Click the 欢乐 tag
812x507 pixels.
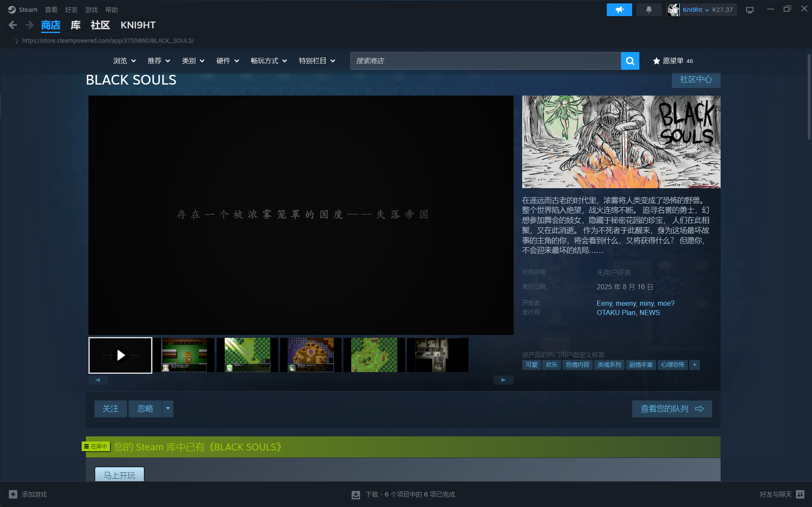(551, 365)
